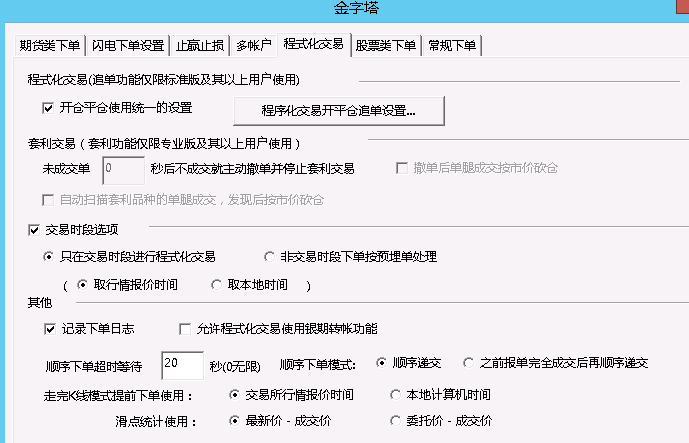
Task: Open the 股票类下单 tab
Action: (386, 45)
